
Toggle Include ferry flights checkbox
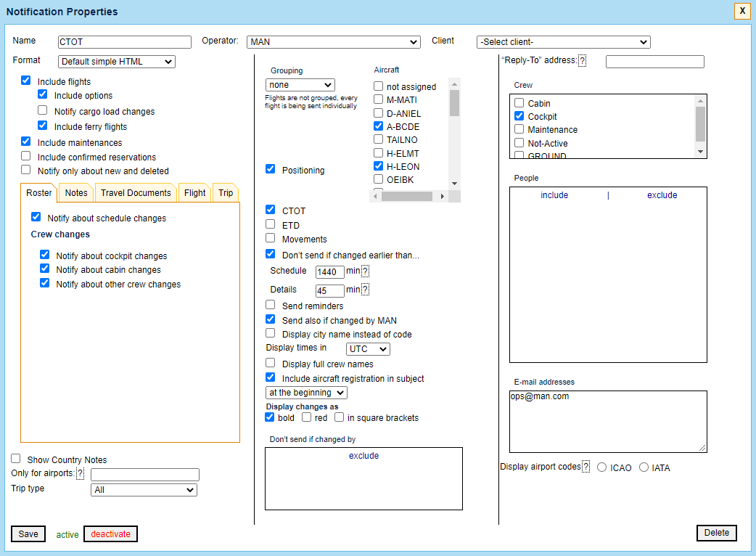click(42, 126)
